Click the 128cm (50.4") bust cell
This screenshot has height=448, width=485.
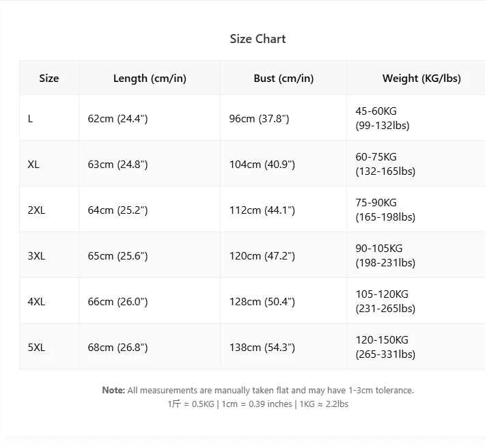(262, 301)
